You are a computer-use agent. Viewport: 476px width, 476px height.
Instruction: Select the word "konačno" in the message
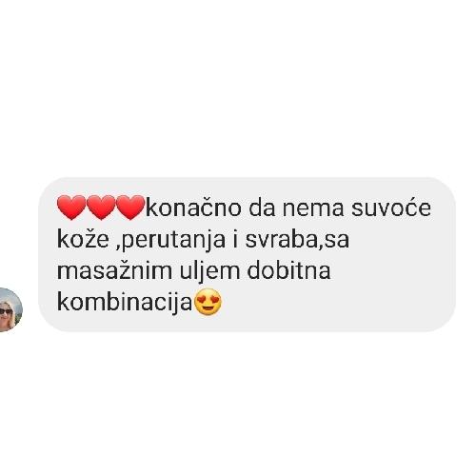[193, 208]
